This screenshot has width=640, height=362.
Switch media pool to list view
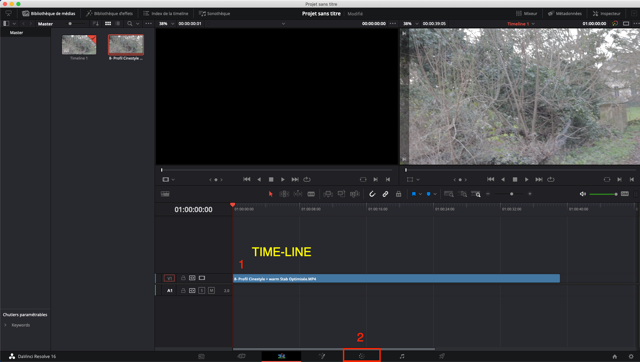click(118, 24)
